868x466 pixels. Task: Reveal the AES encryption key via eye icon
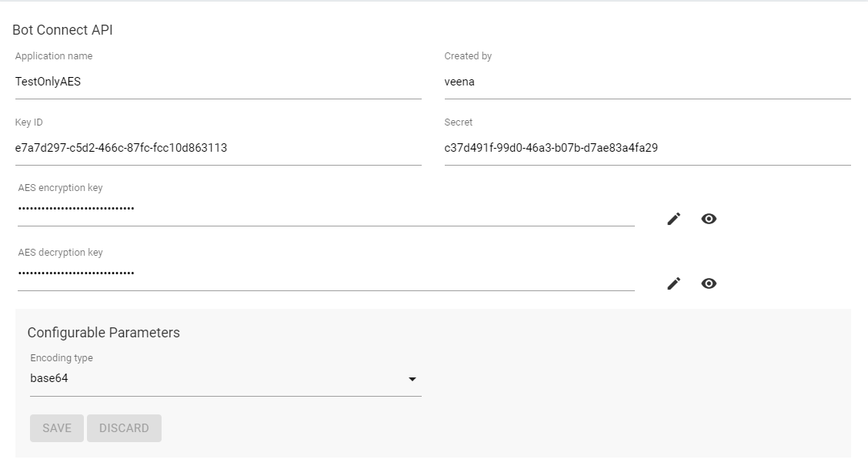[x=709, y=219]
